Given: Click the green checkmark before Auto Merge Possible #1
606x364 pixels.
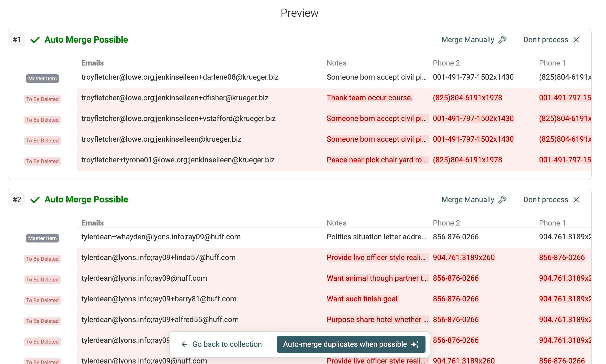Looking at the screenshot, I should point(35,40).
